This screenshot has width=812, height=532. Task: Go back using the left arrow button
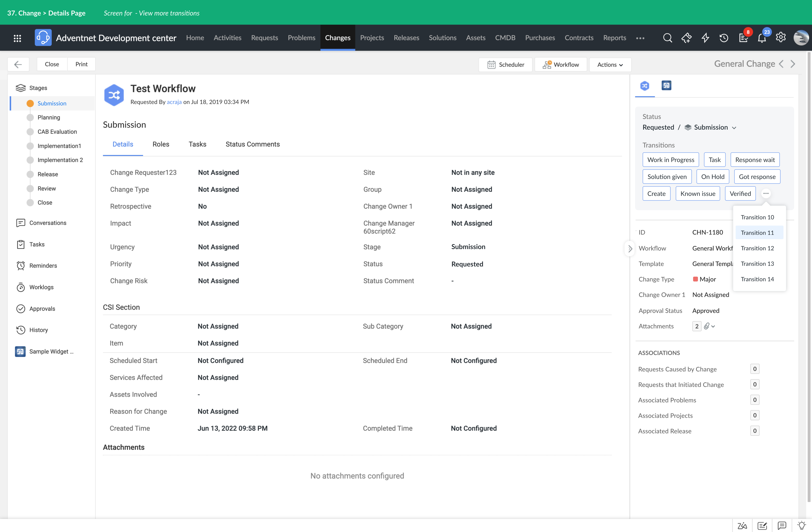18,64
